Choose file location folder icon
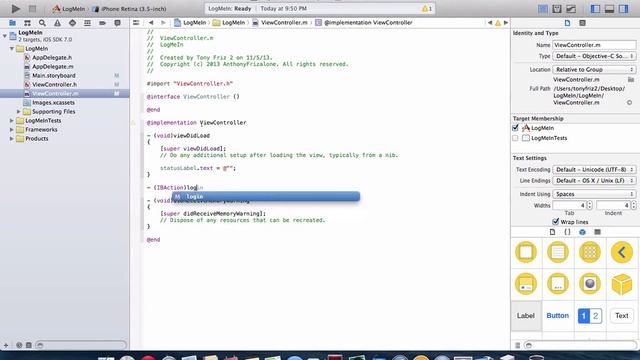Viewport: 640px width, 360px height. coord(631,80)
